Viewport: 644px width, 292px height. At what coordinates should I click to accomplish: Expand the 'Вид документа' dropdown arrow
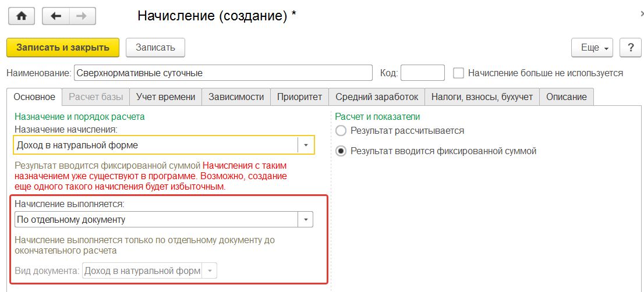pyautogui.click(x=210, y=271)
